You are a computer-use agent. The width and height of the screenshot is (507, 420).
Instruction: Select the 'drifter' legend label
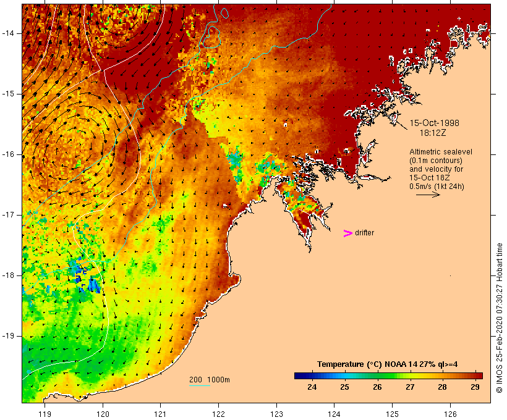coord(364,233)
